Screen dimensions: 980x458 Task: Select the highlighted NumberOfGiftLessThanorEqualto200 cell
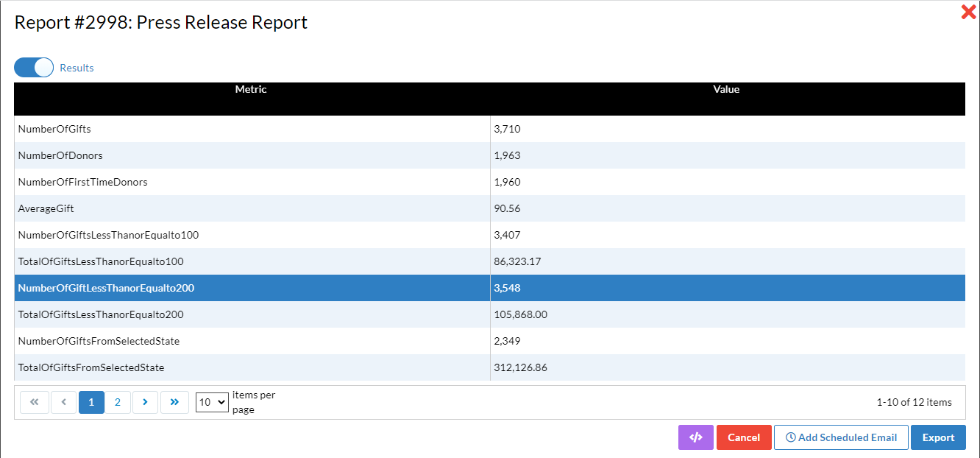coord(252,288)
